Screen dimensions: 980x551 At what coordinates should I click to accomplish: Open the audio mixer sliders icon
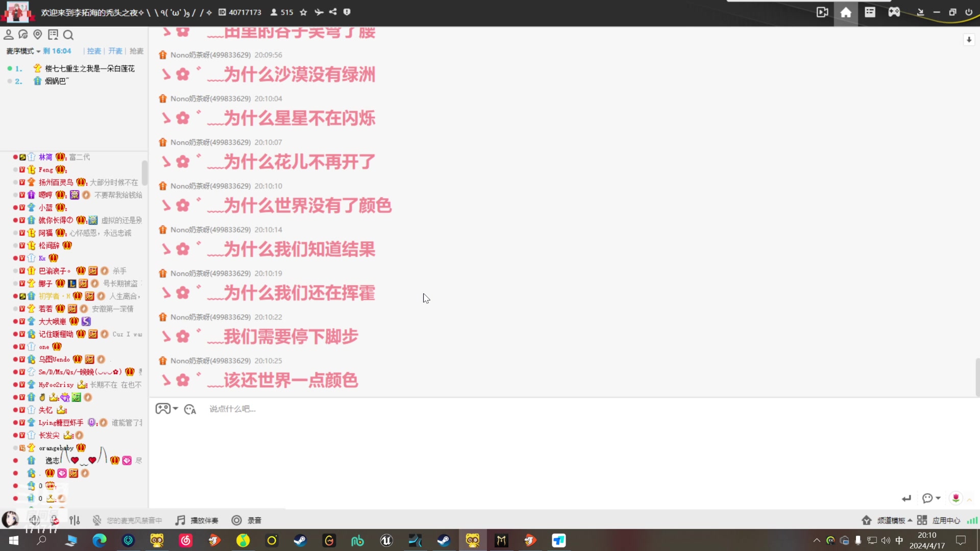(x=75, y=520)
